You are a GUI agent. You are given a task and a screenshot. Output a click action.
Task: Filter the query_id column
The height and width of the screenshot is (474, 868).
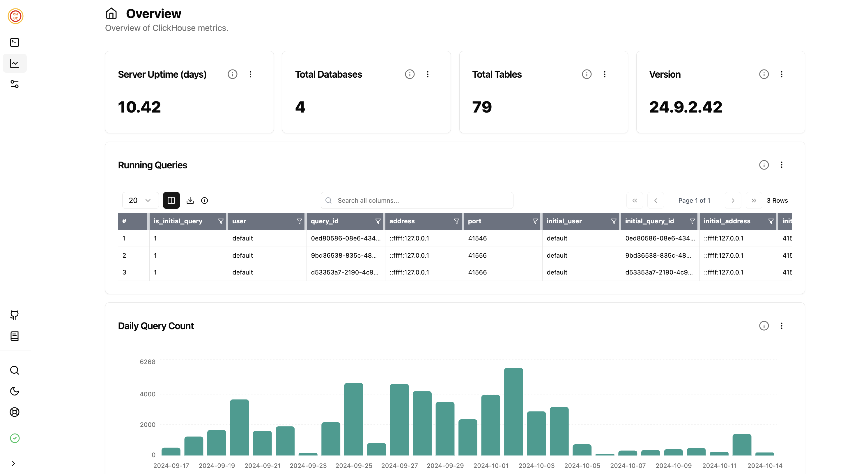point(378,221)
